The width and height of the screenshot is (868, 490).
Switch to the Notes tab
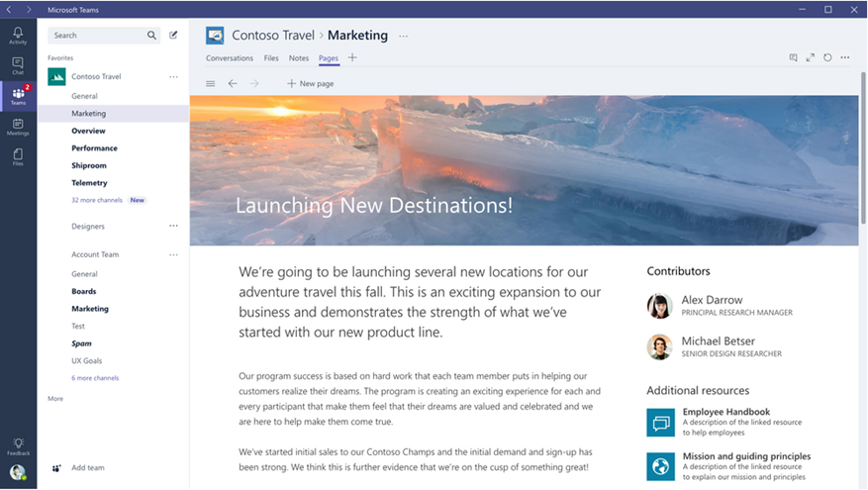pyautogui.click(x=299, y=58)
